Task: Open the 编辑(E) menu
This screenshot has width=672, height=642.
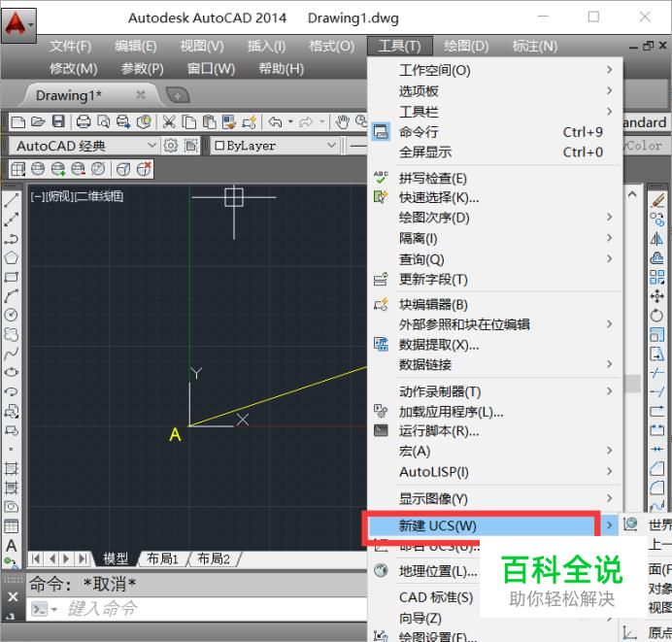Action: click(x=135, y=46)
